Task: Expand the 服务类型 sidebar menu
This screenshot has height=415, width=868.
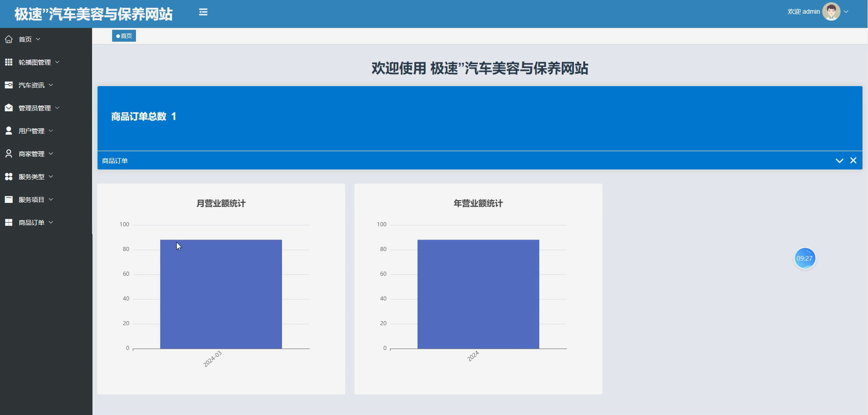Action: click(x=31, y=176)
